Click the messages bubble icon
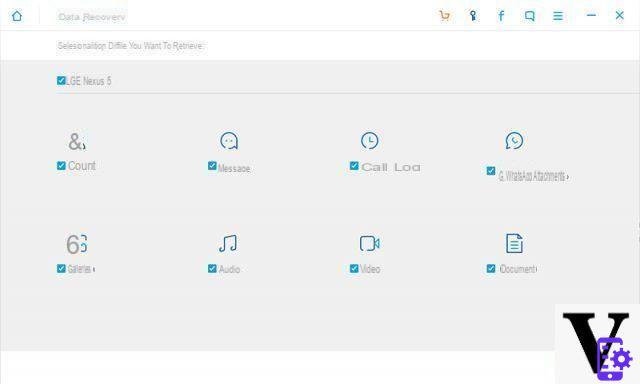Image resolution: width=640 pixels, height=384 pixels. (229, 141)
